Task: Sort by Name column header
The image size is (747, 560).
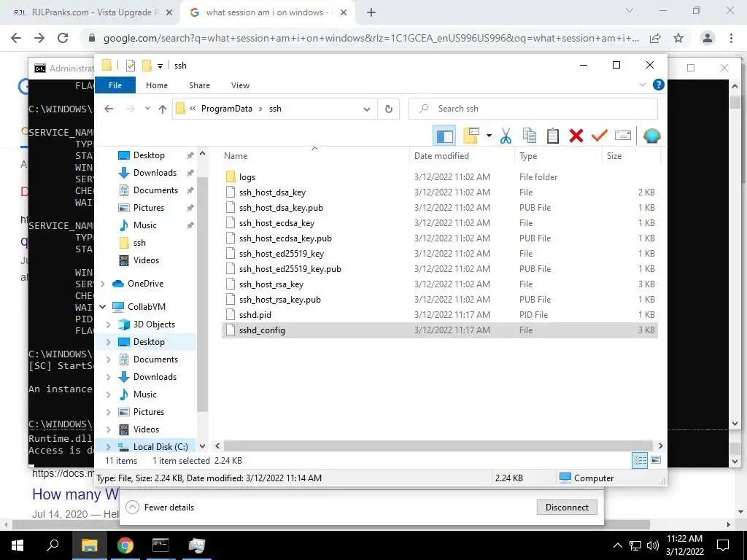Action: point(314,156)
